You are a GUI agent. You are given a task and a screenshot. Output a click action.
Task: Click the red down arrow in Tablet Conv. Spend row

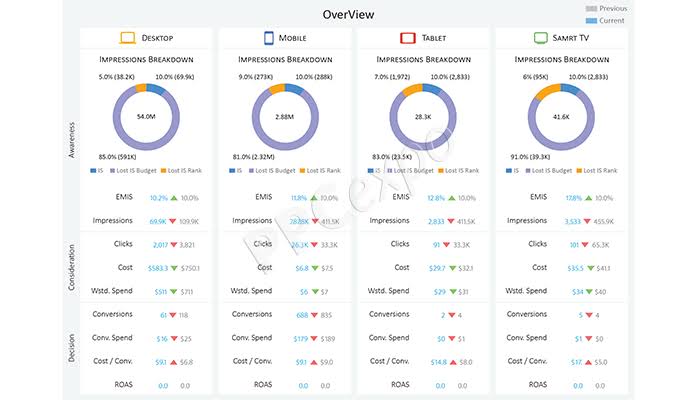[x=451, y=339]
